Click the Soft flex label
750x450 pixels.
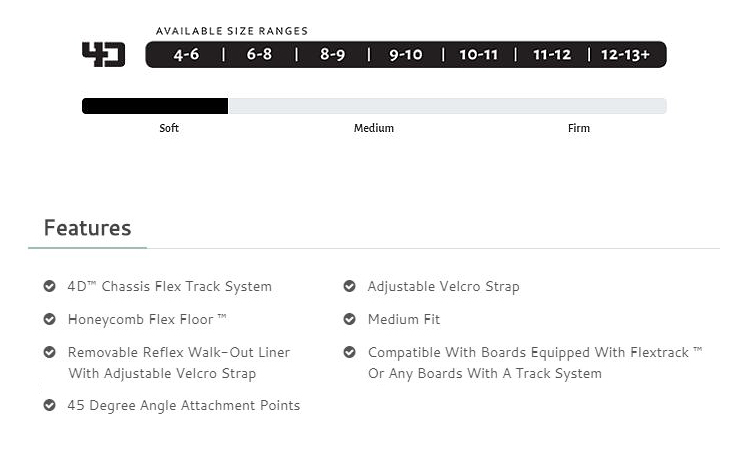point(169,128)
